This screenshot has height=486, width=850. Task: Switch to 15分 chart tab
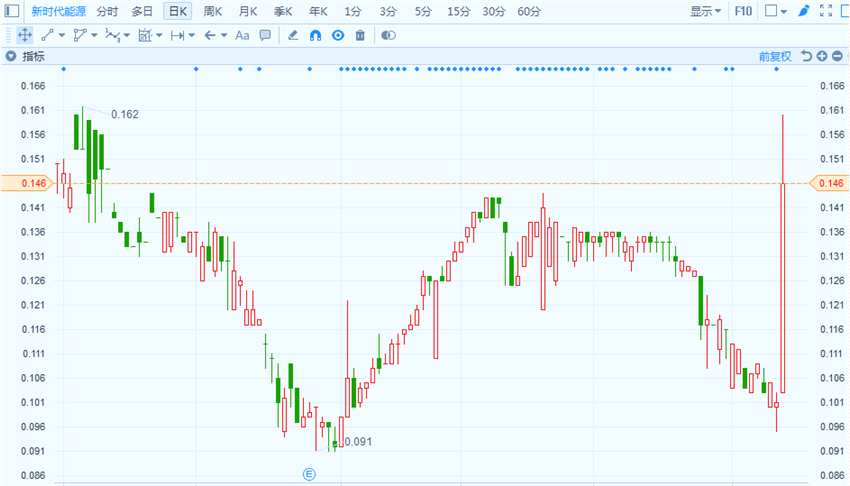click(x=459, y=11)
